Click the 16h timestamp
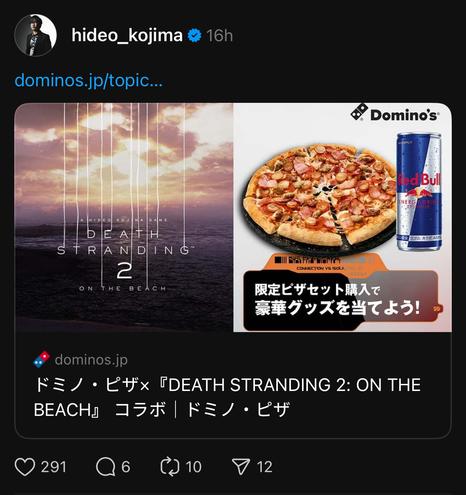This screenshot has height=495, width=466. [219, 36]
